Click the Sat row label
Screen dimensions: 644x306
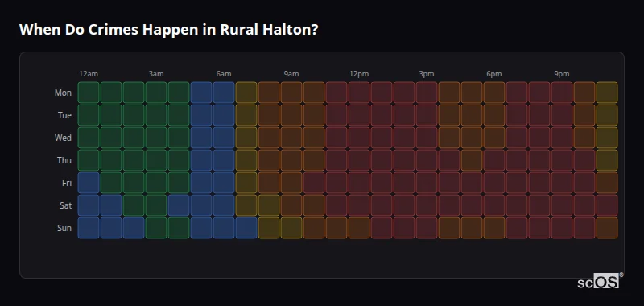(x=65, y=205)
